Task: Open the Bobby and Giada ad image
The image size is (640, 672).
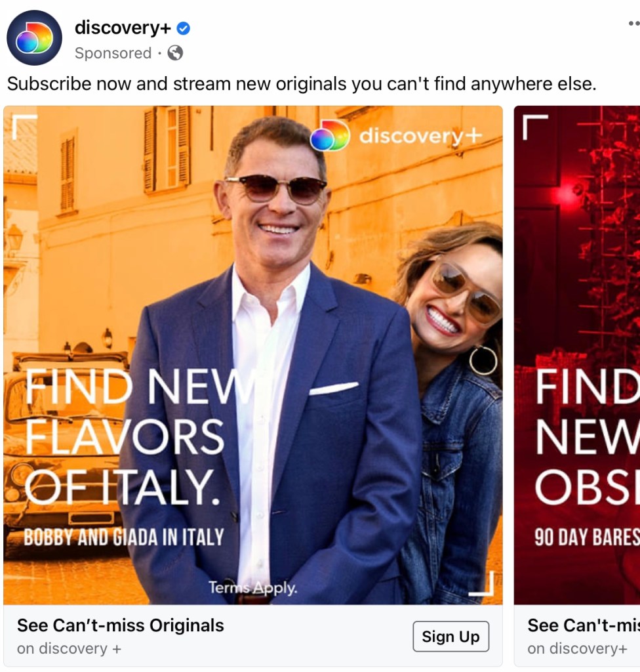Action: tap(252, 355)
